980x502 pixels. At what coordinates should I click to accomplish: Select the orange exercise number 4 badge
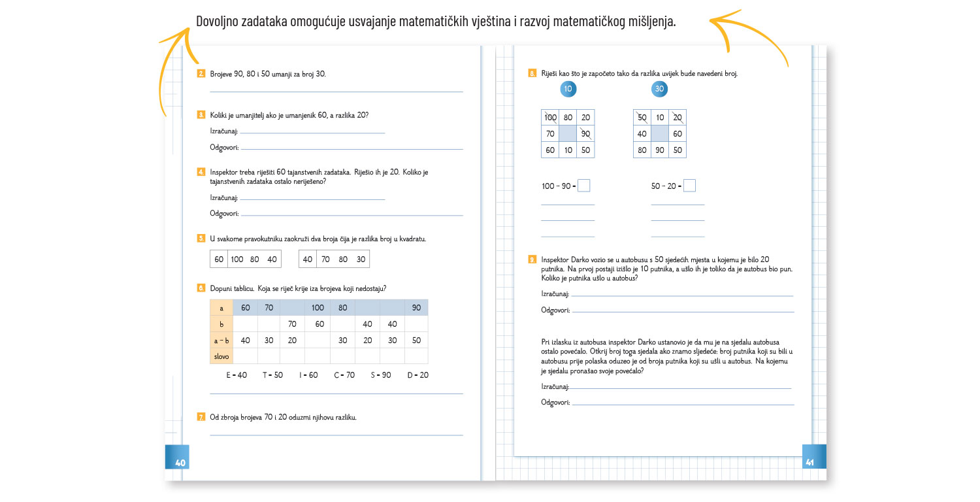pyautogui.click(x=201, y=173)
